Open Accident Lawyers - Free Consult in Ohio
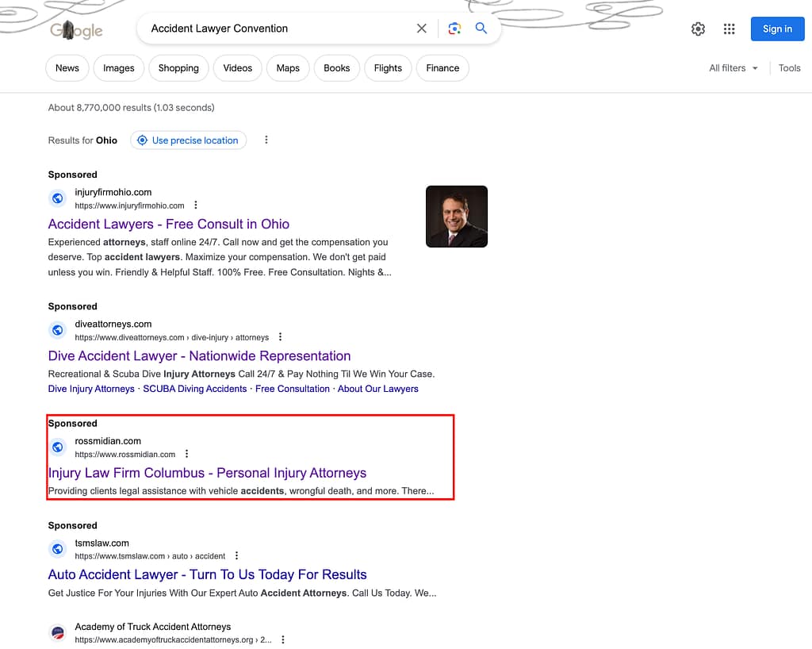 (x=169, y=225)
